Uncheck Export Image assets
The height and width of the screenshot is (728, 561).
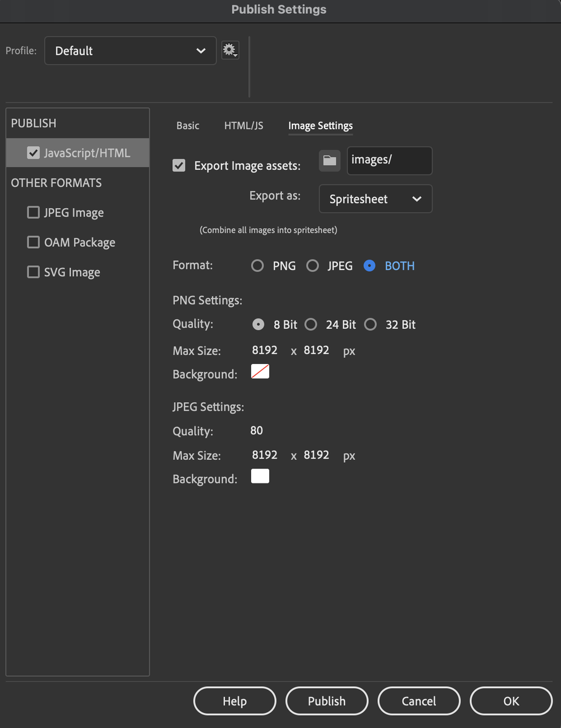[x=178, y=165]
